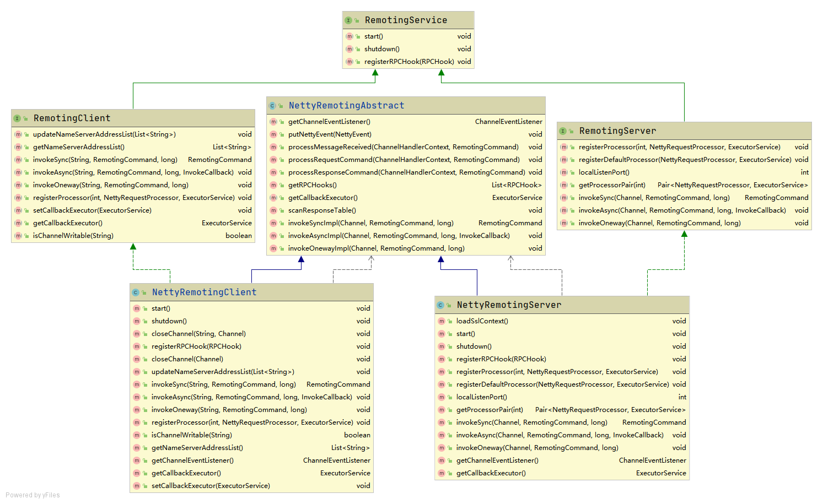This screenshot has width=823, height=504.
Task: Click the interface icon beside RemotingClient title
Action: pyautogui.click(x=17, y=118)
